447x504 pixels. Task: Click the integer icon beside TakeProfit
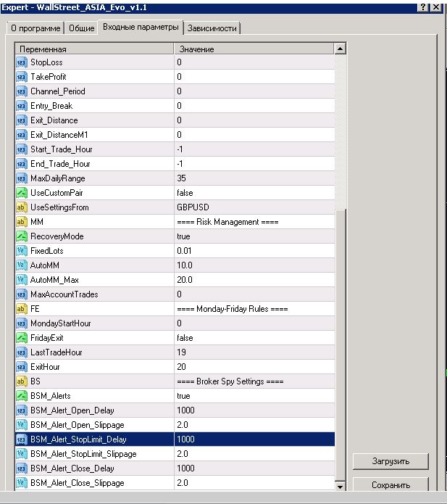(x=22, y=77)
